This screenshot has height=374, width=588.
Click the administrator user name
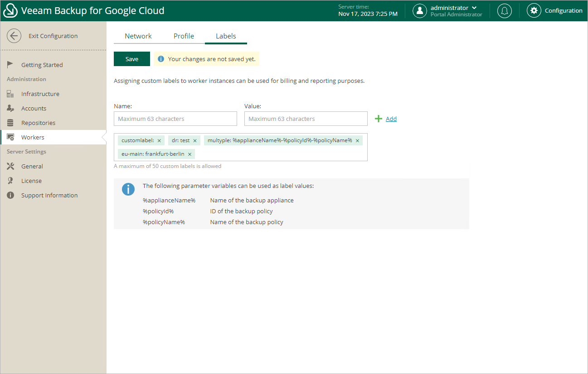pyautogui.click(x=449, y=8)
